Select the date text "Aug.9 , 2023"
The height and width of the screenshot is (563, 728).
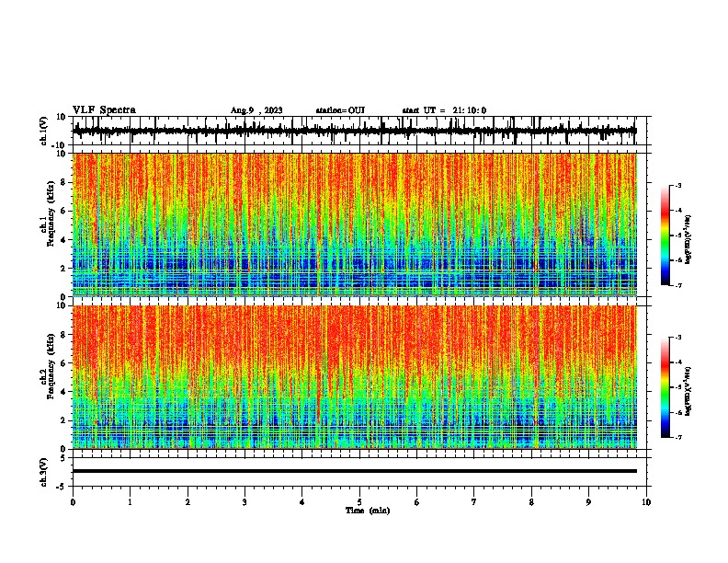256,110
